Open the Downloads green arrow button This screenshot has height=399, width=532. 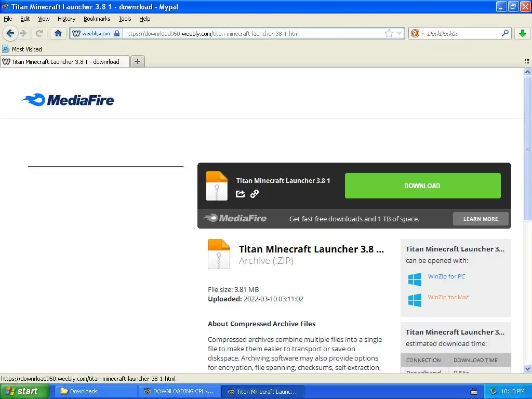tap(523, 33)
